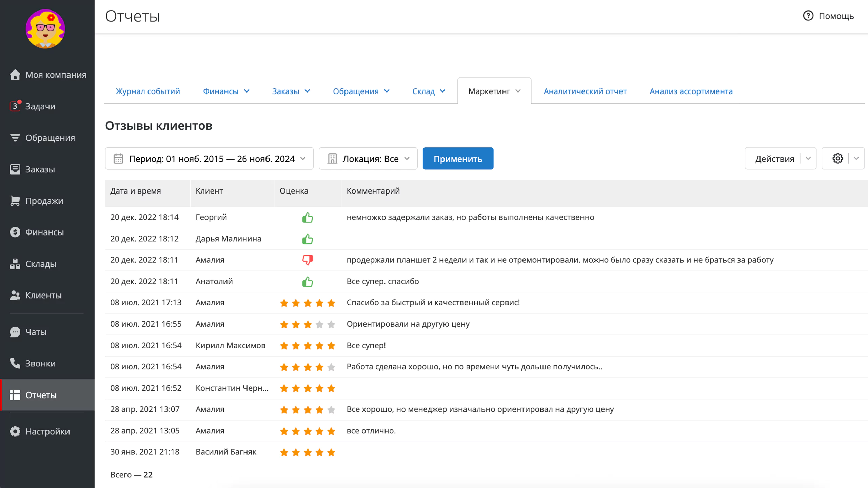Viewport: 868px width, 488px height.
Task: Expand the Обращения tab dropdown
Action: pyautogui.click(x=387, y=91)
